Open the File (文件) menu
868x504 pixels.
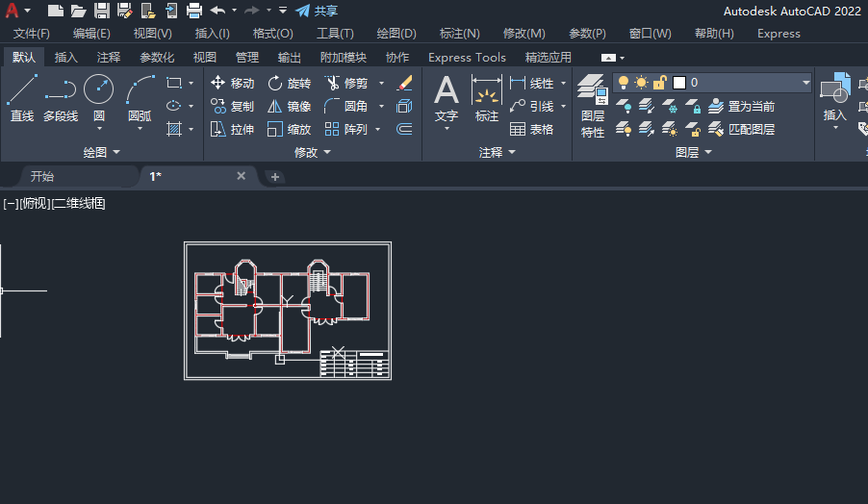[x=32, y=34]
